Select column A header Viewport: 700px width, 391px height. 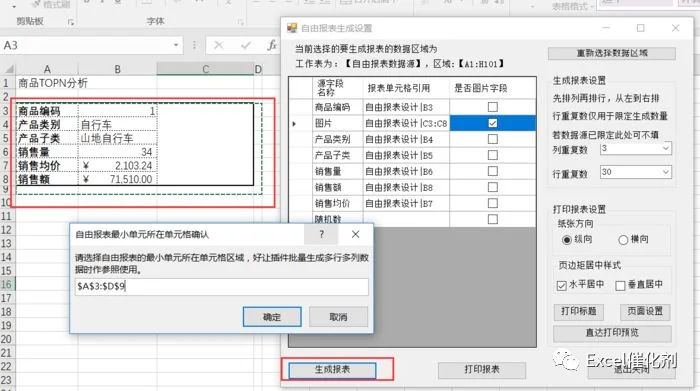pos(47,69)
